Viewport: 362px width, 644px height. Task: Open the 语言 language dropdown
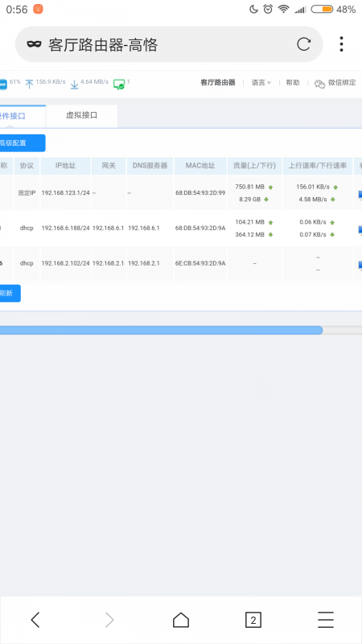(261, 83)
